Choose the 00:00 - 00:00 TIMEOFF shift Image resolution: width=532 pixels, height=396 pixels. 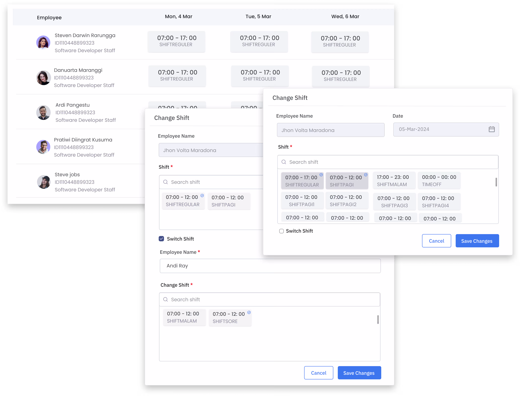click(x=439, y=181)
